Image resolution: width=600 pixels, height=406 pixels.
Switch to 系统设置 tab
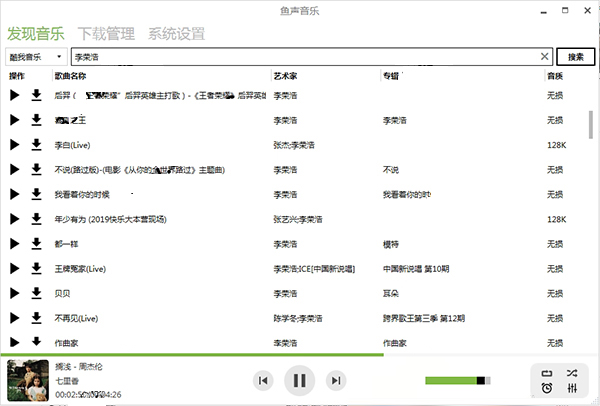pos(176,34)
